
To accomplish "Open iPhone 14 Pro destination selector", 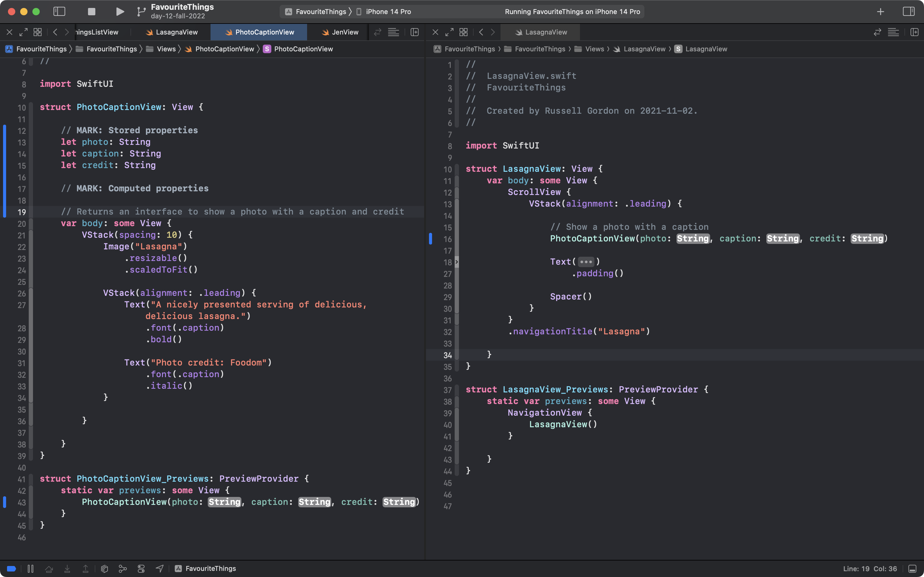I will (388, 11).
